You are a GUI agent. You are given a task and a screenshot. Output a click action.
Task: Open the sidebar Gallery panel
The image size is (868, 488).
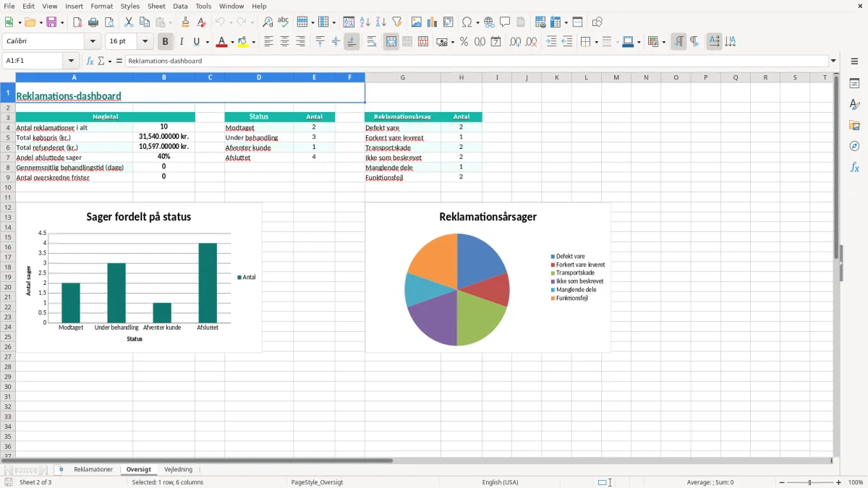(854, 125)
